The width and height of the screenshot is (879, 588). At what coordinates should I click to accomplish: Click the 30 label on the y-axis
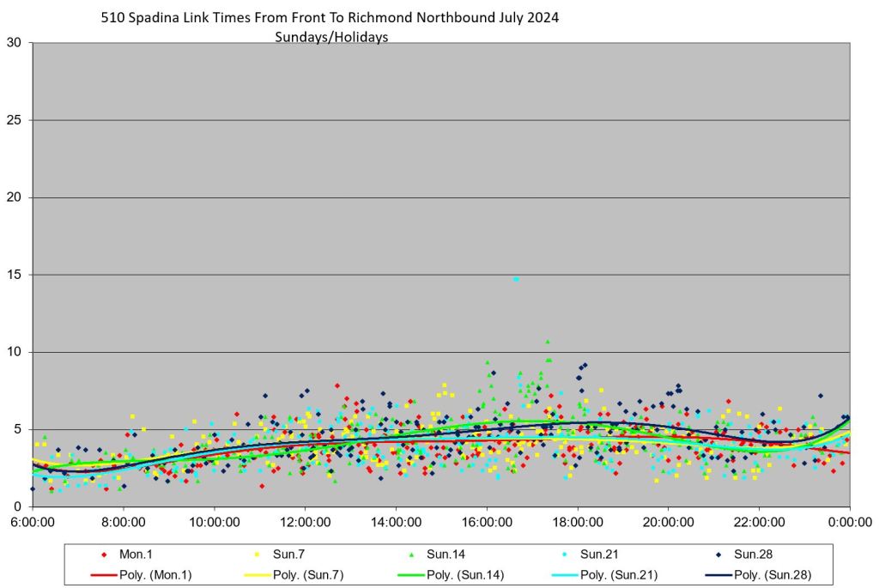click(14, 43)
